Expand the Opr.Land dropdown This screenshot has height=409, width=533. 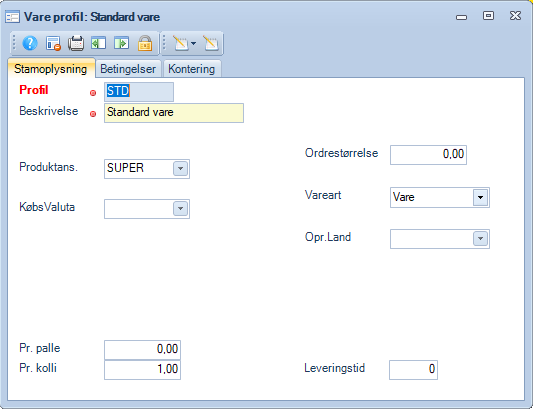point(480,239)
